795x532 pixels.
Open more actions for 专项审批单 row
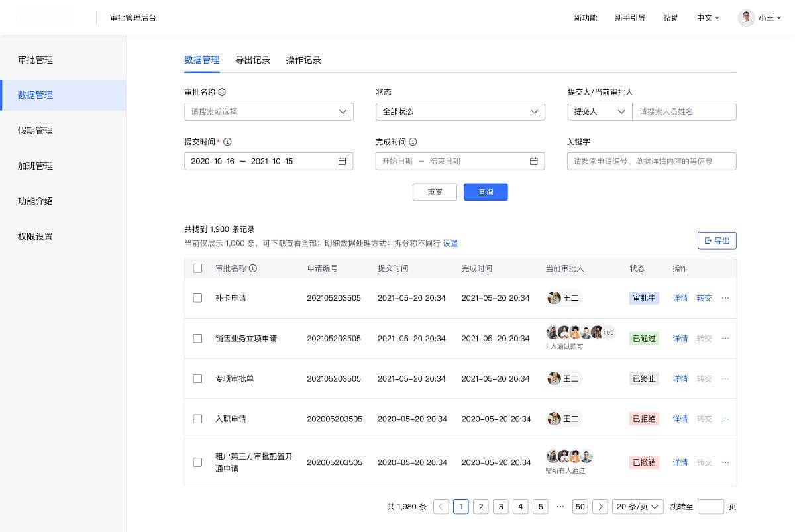(x=725, y=379)
